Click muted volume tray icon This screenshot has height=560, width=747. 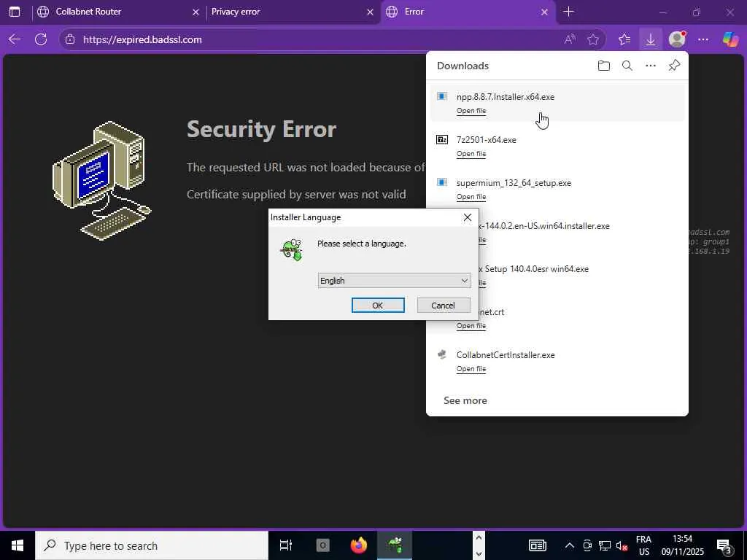622,545
